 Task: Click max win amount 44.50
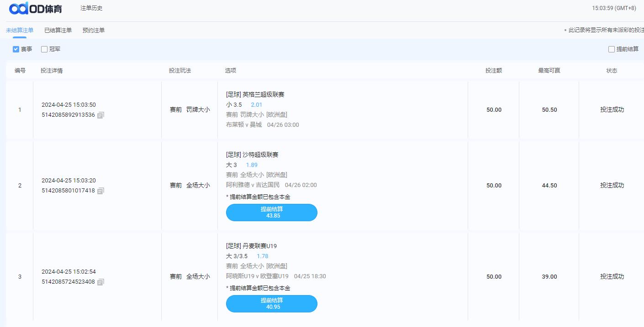pyautogui.click(x=549, y=185)
